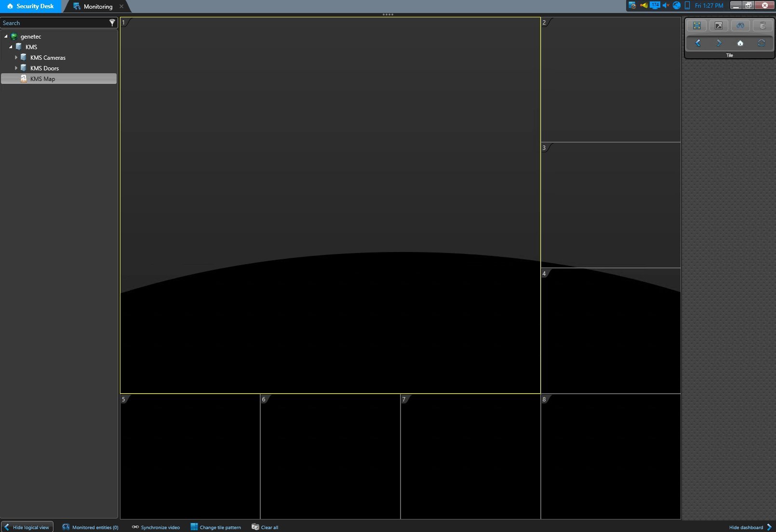Click the yellow alarm horn tray icon
The height and width of the screenshot is (532, 776).
(x=643, y=5)
